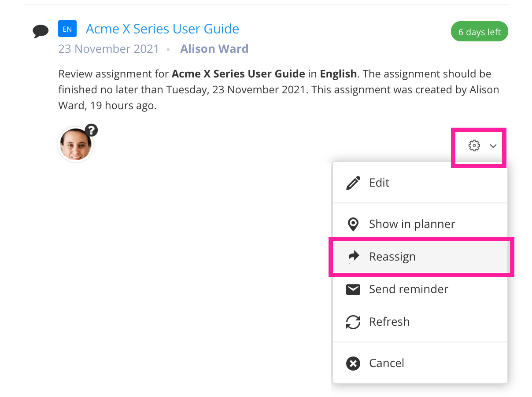Choose Show in planner from the menu

pos(412,224)
